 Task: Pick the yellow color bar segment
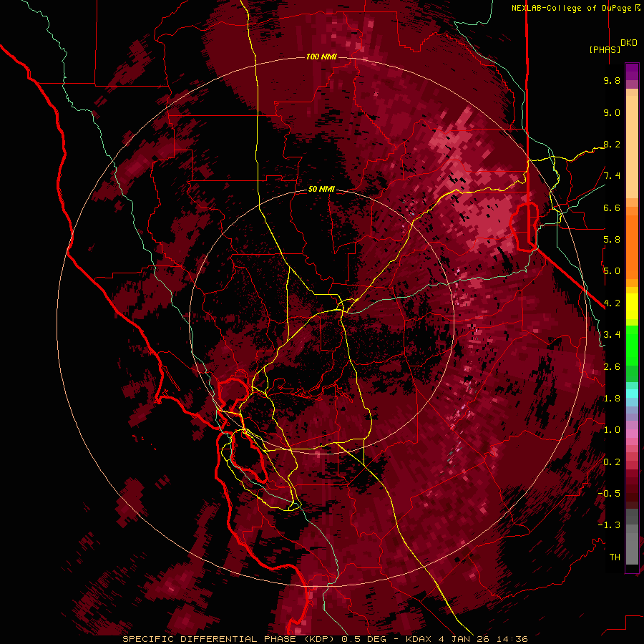(632, 306)
